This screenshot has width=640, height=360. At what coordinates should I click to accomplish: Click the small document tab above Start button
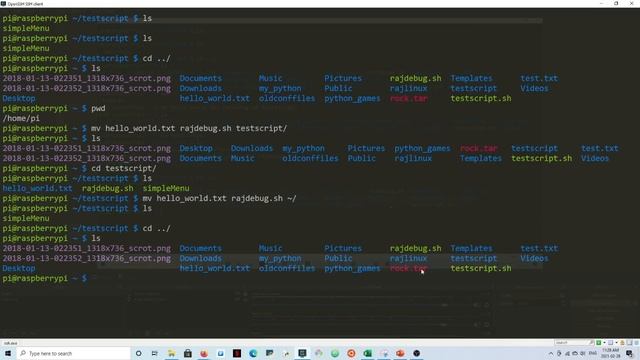pos(11,343)
